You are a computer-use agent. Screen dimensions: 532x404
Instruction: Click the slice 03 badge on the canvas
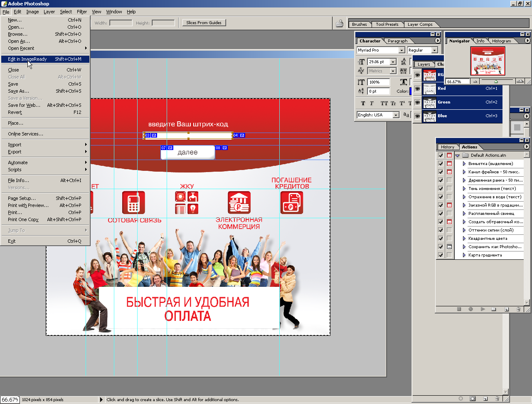click(147, 135)
